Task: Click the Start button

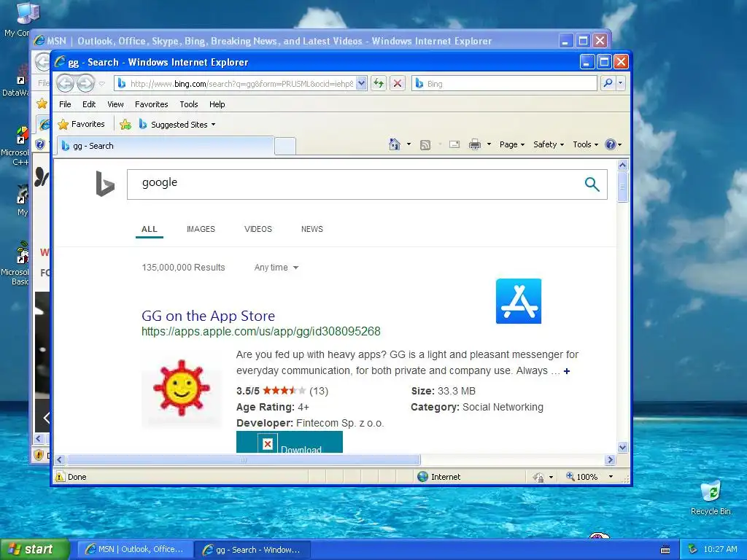Action: click(x=35, y=549)
